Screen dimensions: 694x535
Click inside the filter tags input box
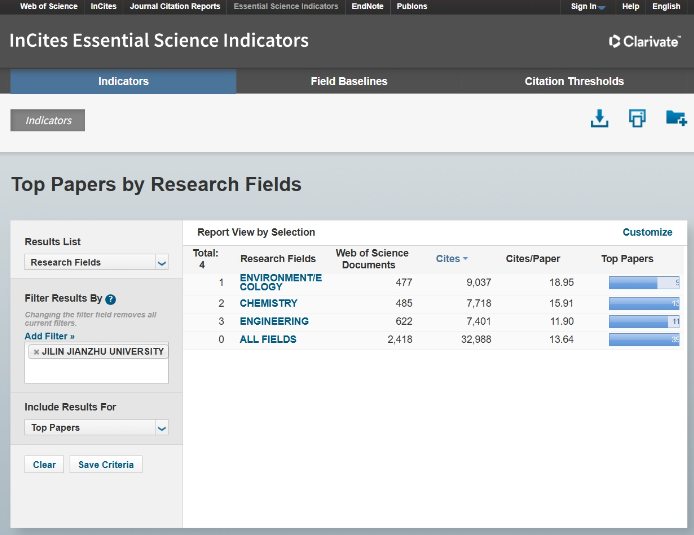point(96,369)
